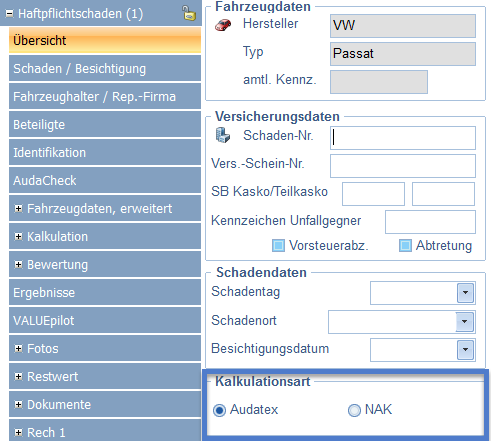Click the red car icon next to Hersteller
This screenshot has height=441, width=491.
(x=223, y=25)
